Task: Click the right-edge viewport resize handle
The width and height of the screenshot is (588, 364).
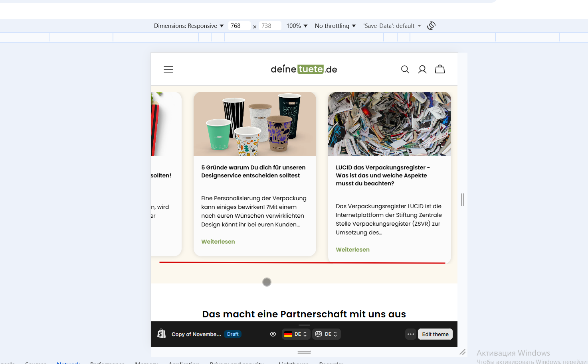Action: point(462,200)
